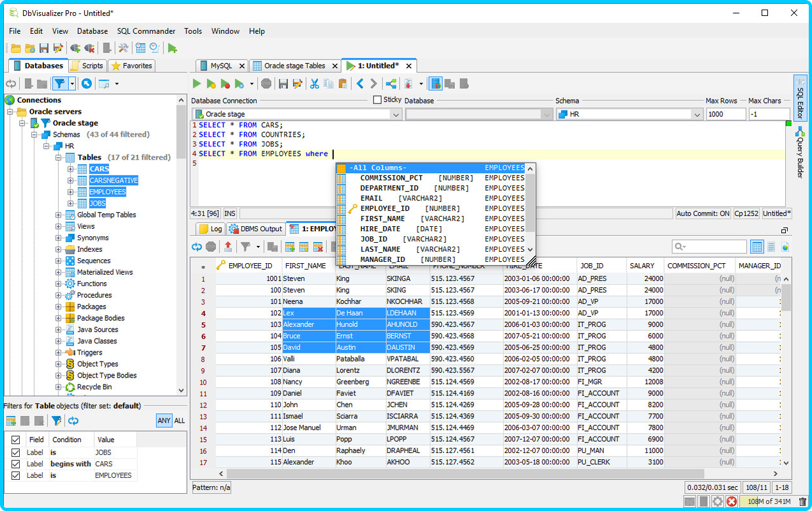Click the Execute green play icon in editor toolbar
Image resolution: width=812 pixels, height=511 pixels.
[197, 84]
